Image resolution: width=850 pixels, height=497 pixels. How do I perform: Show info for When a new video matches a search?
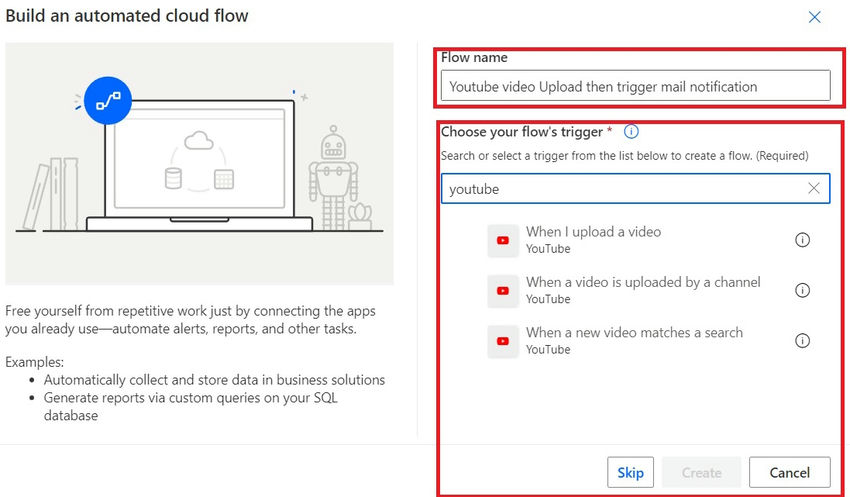(x=802, y=340)
